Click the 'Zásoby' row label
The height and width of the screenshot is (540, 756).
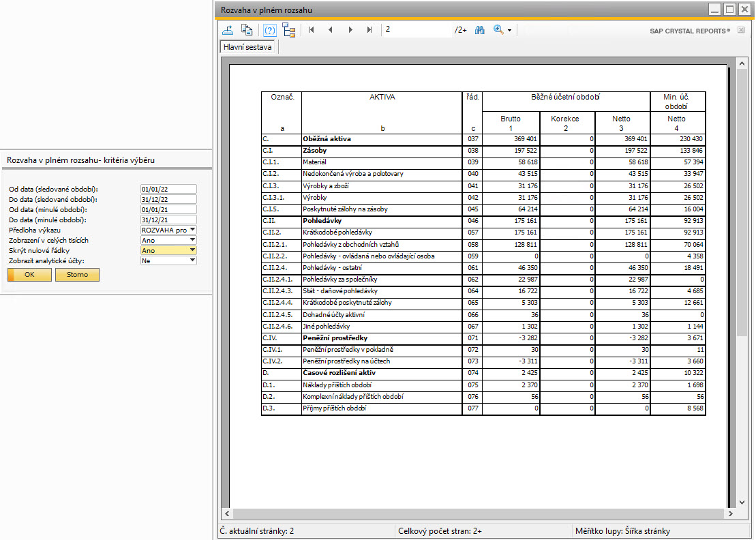click(x=314, y=151)
